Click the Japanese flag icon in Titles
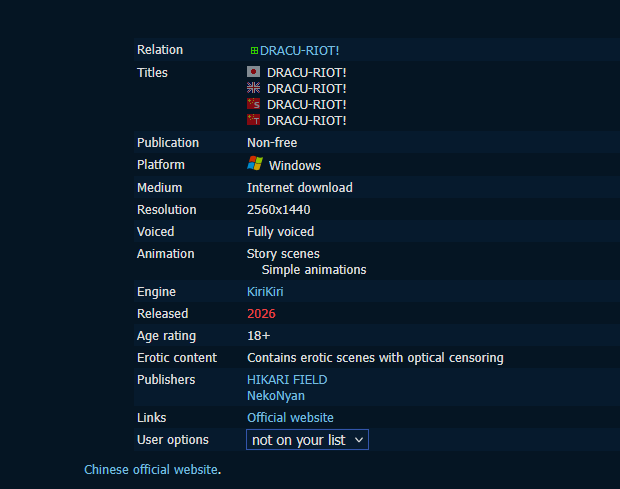Screen dimensions: 620x489 (253, 72)
